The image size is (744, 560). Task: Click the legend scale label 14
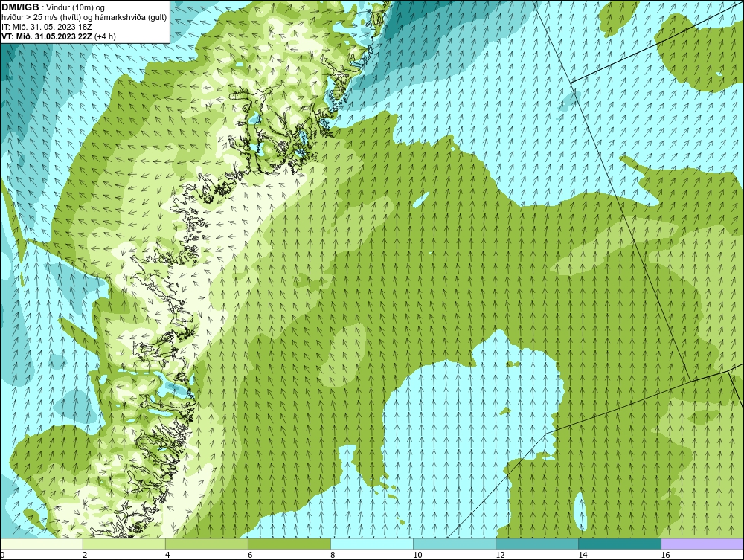[583, 555]
